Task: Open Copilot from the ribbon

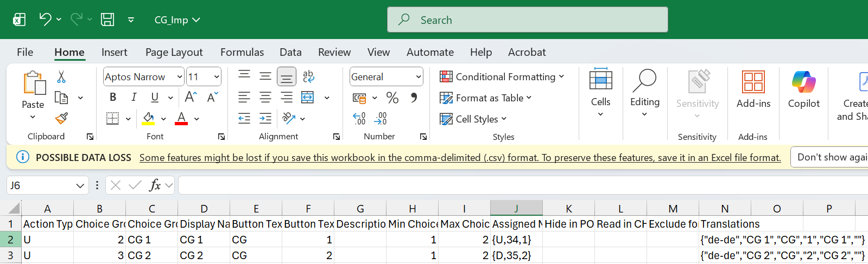Action: 803,89
